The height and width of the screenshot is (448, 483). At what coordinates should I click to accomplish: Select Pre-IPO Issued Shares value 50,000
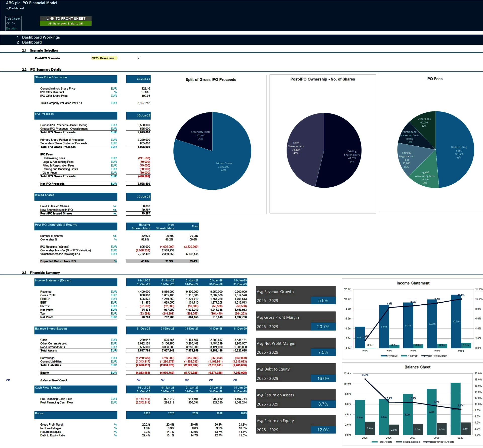(x=146, y=206)
